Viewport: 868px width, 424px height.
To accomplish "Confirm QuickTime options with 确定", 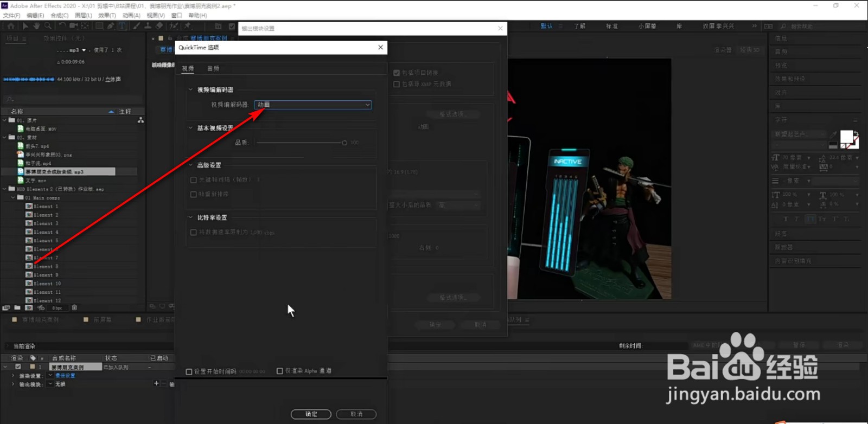I will [x=311, y=414].
